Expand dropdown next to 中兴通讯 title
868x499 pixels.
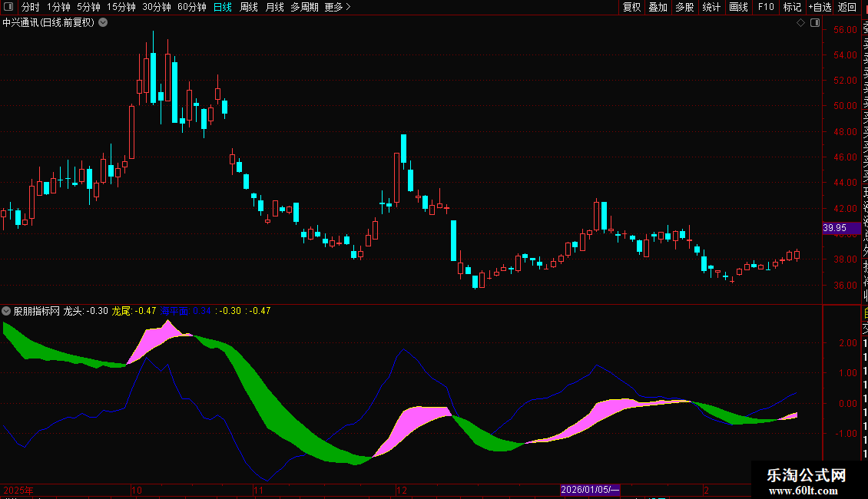click(x=103, y=23)
